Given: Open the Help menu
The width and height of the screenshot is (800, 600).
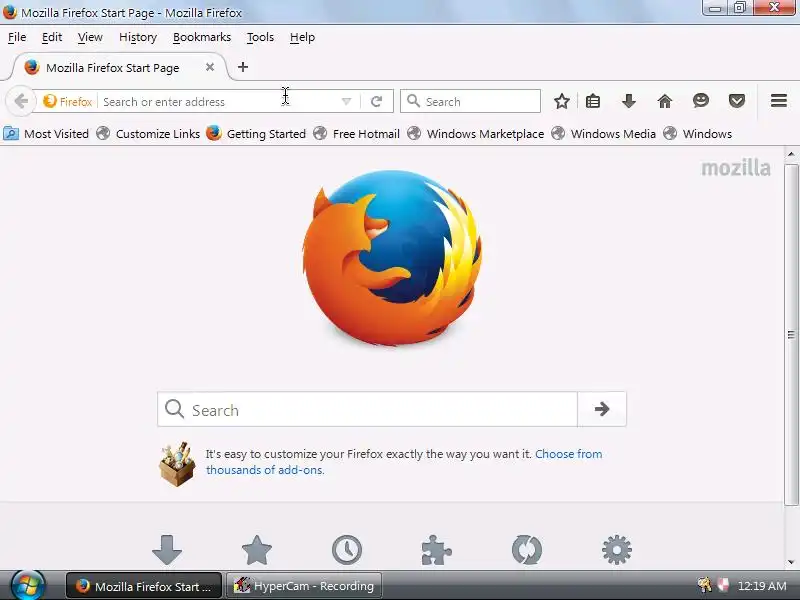Looking at the screenshot, I should pos(302,37).
